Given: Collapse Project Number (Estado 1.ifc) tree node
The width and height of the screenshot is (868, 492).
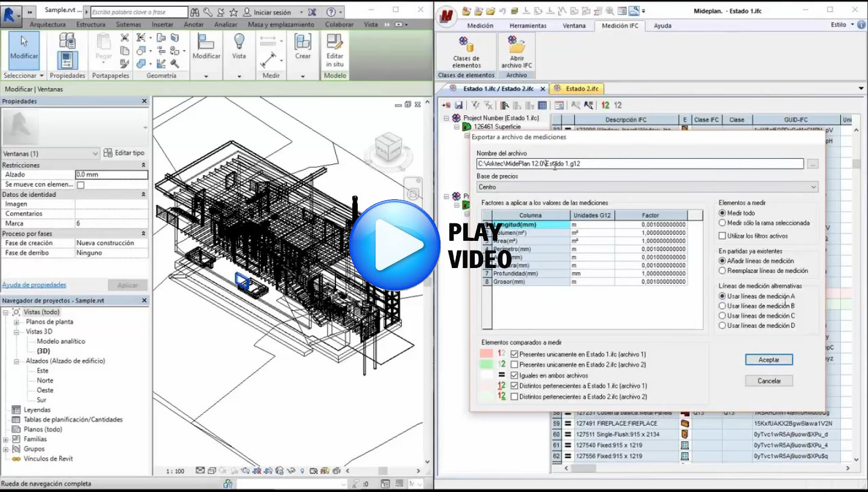Looking at the screenshot, I should 446,118.
